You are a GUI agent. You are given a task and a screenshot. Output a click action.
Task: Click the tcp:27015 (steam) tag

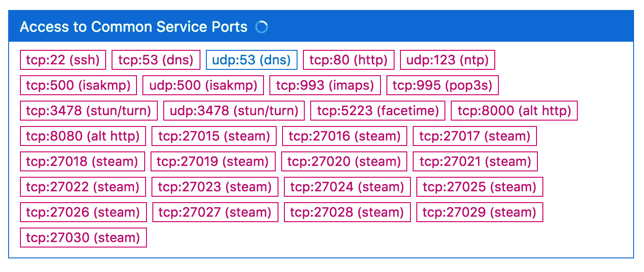214,136
